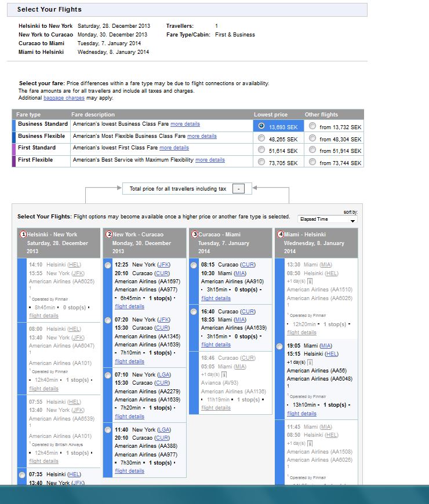
Task: Click the info icon beside 19:05 Miami flight's +1 day(s)
Action: (x=310, y=363)
